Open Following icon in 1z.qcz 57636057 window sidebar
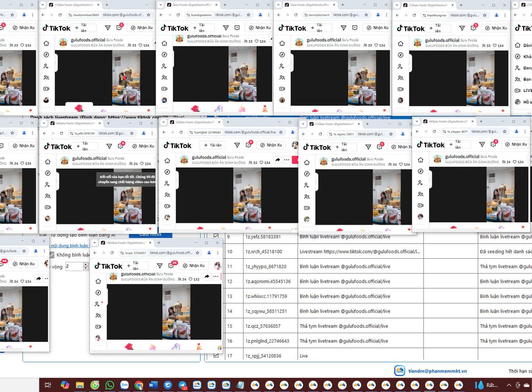This screenshot has height=392, width=532. click(97, 304)
